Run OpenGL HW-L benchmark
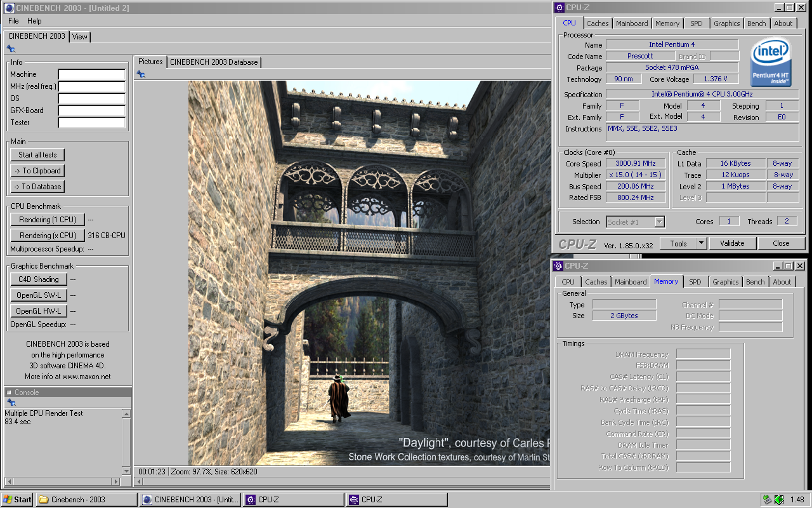The image size is (812, 508). click(39, 311)
